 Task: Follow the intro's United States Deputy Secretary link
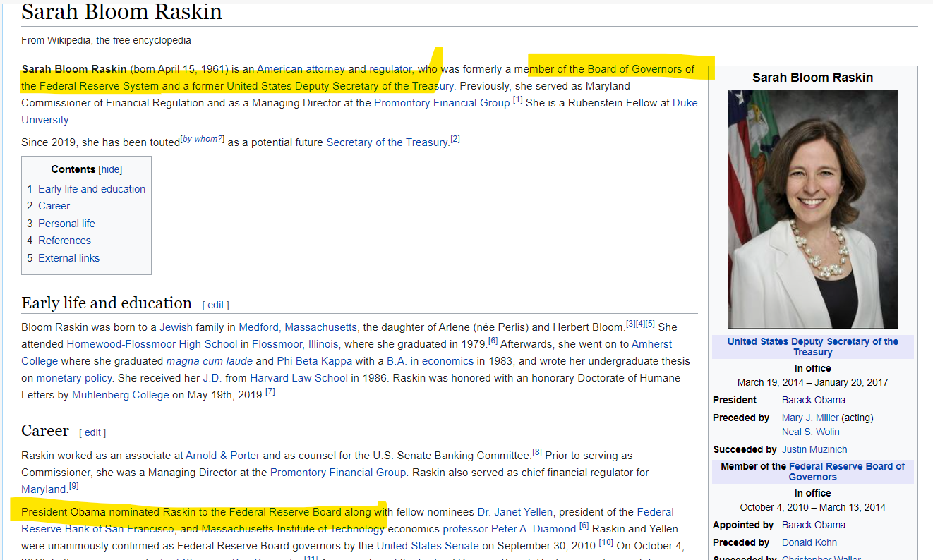coord(340,86)
